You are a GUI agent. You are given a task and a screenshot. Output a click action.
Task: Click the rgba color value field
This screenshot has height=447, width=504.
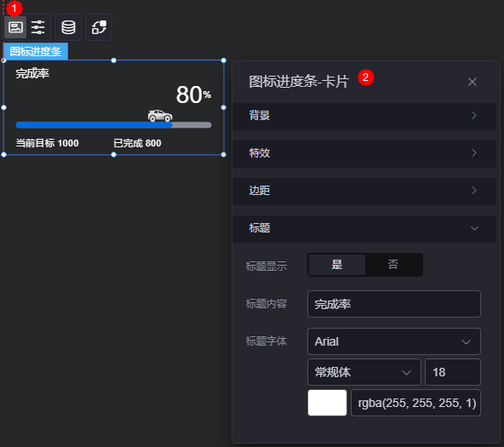[415, 403]
